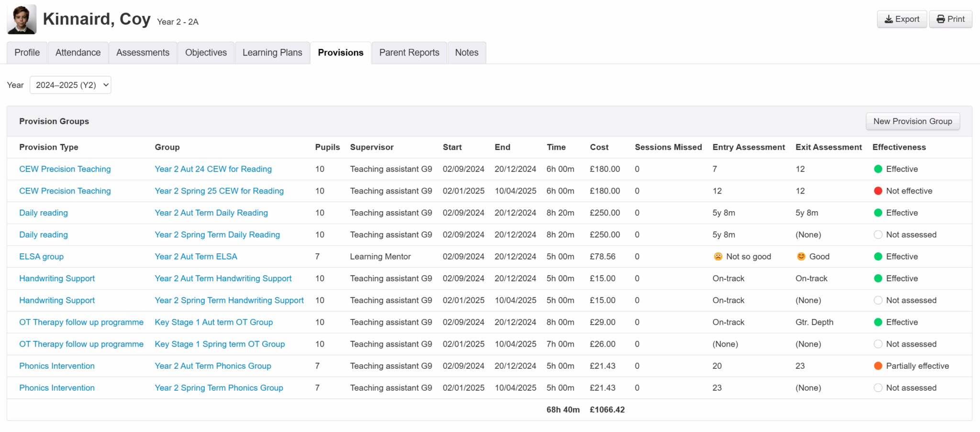
Task: Open Key Stage 1 Spring term OT Group
Action: (220, 344)
